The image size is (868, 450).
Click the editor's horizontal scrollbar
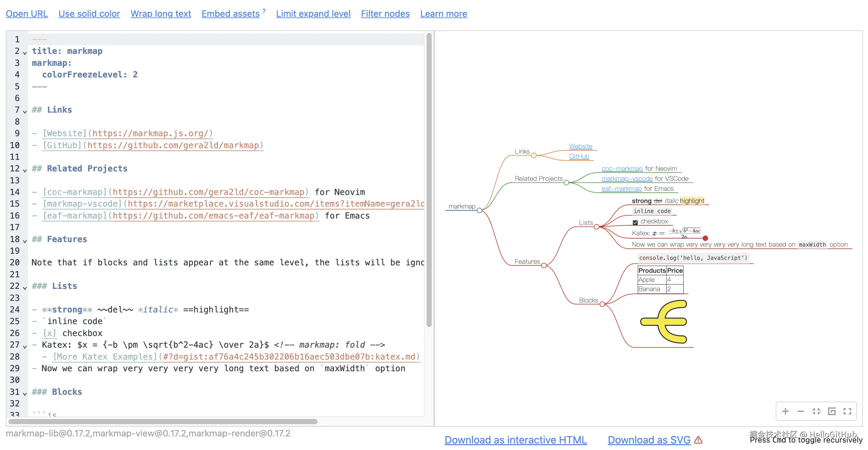pyautogui.click(x=163, y=421)
